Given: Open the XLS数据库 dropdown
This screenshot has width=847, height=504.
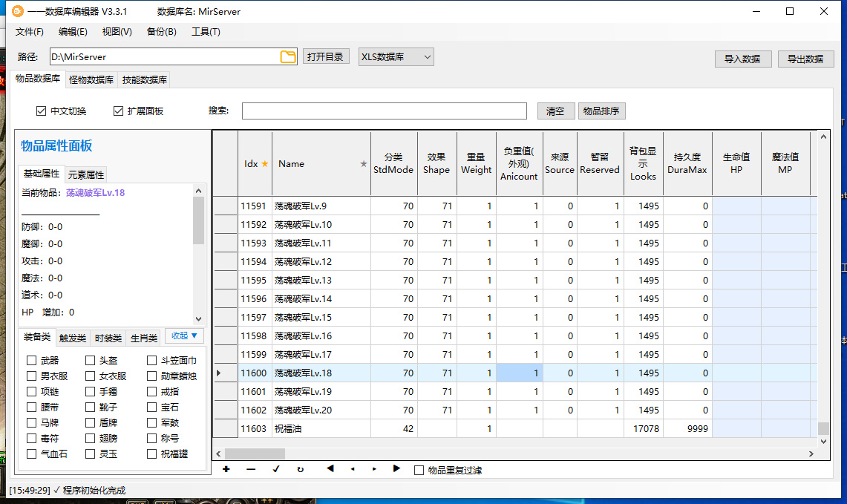Looking at the screenshot, I should coord(396,56).
